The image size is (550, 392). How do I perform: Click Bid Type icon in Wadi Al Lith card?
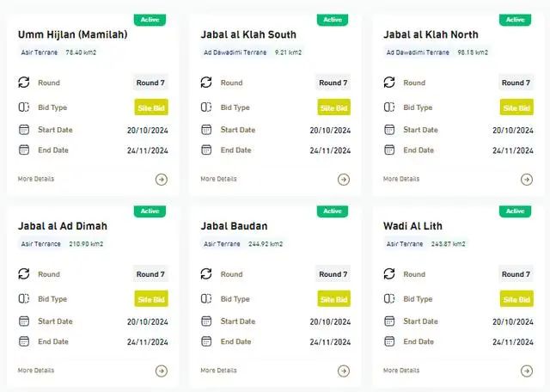pyautogui.click(x=389, y=299)
